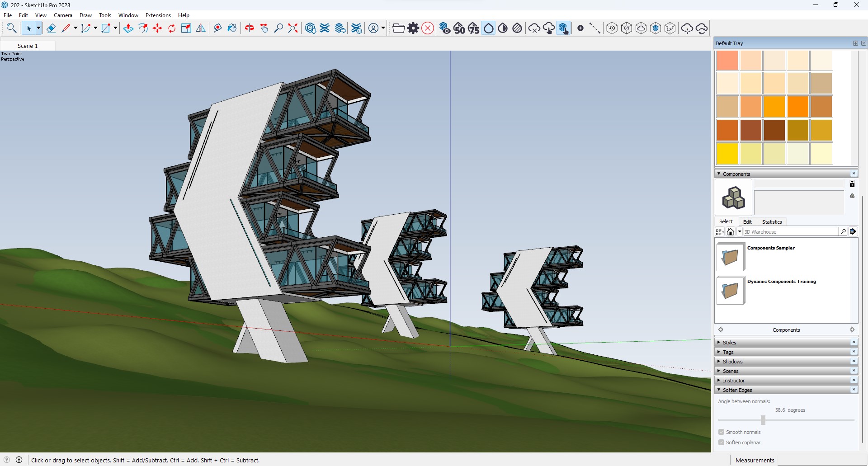Activate the Push/Pull tool
Screen dimensions: 868x466
[x=128, y=28]
